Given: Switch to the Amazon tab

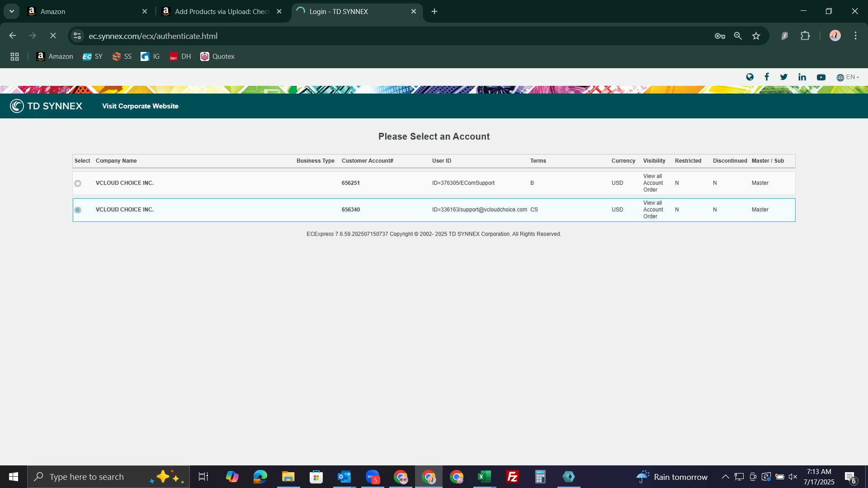Looking at the screenshot, I should [87, 12].
